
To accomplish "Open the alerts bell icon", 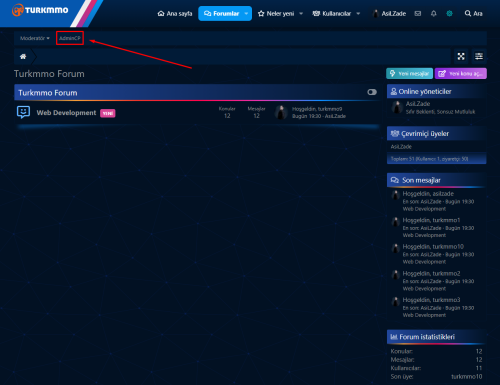I will 433,13.
